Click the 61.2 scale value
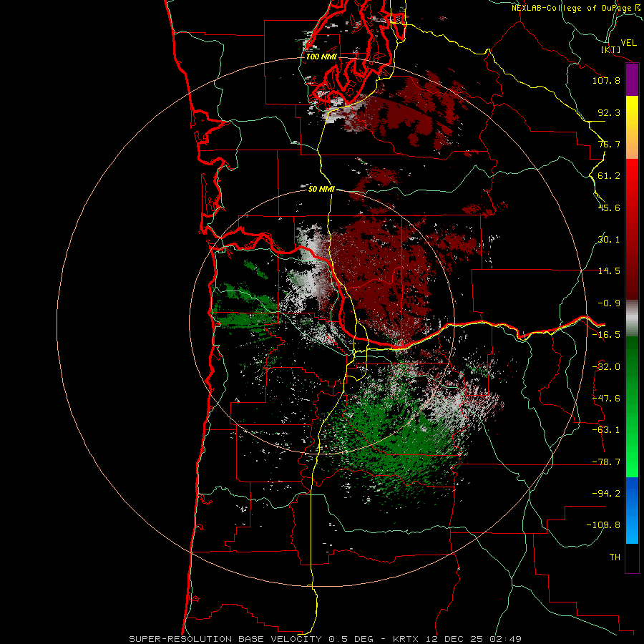644x644 pixels. coord(609,176)
